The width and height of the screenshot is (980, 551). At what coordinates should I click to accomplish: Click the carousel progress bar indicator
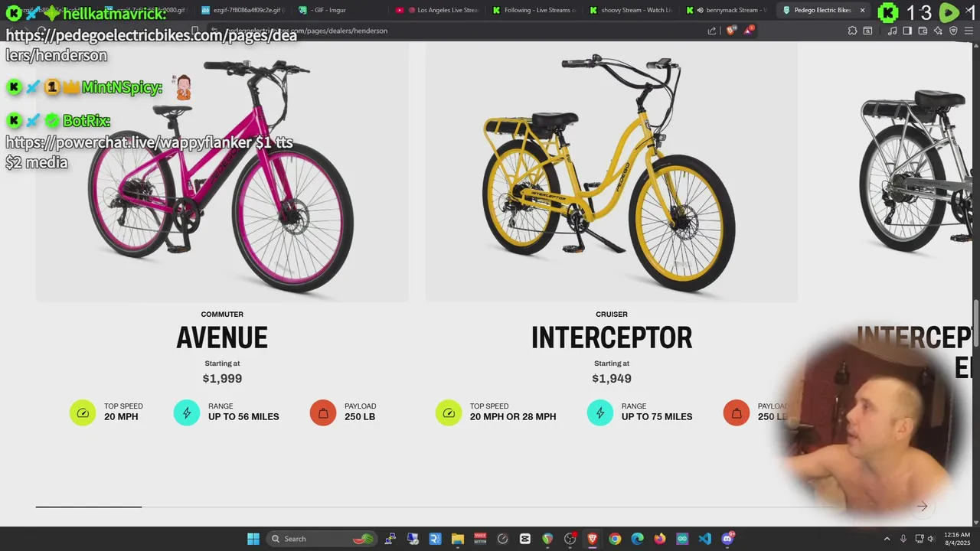[89, 507]
